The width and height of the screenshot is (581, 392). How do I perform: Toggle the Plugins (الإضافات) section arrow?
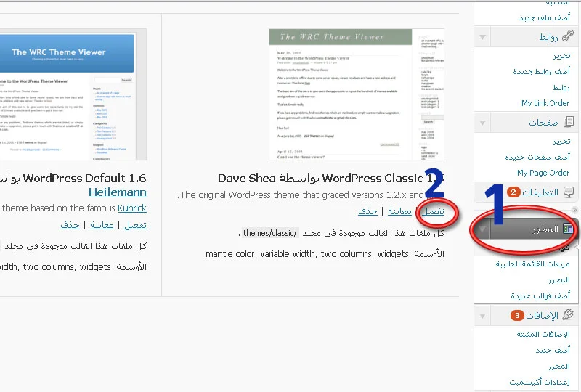[483, 316]
